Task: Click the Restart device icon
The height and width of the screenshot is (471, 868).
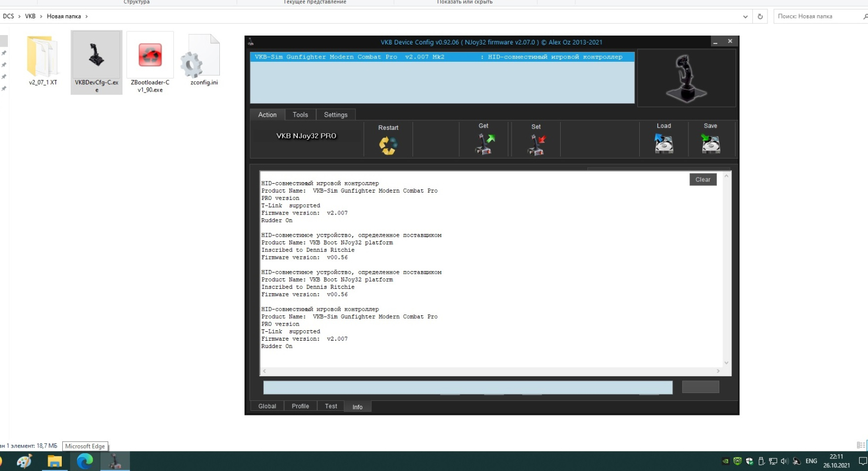Action: coord(388,145)
